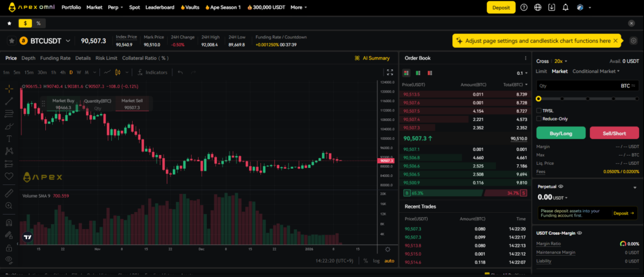Tick the TP/SL checkbox
The image size is (644, 277).
(539, 111)
